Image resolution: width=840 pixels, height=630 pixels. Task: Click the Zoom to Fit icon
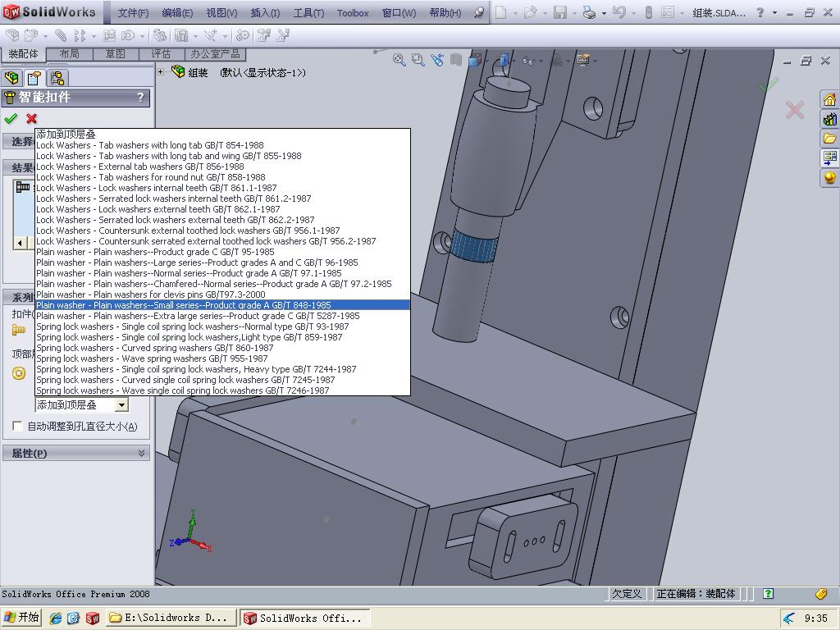[x=399, y=59]
